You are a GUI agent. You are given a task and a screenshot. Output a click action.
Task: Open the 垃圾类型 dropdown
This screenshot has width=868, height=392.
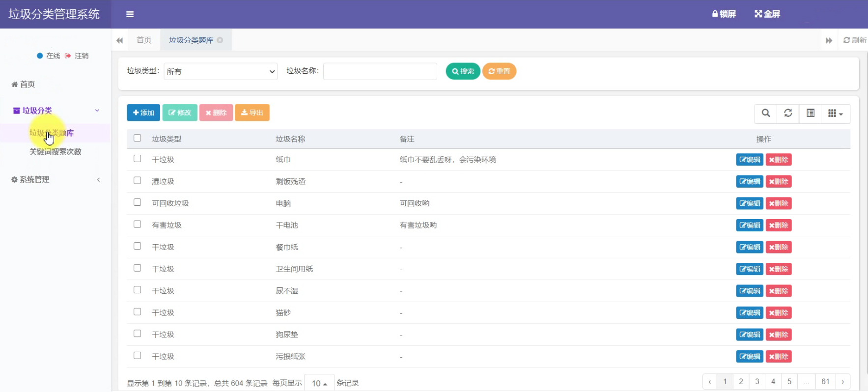coord(221,71)
